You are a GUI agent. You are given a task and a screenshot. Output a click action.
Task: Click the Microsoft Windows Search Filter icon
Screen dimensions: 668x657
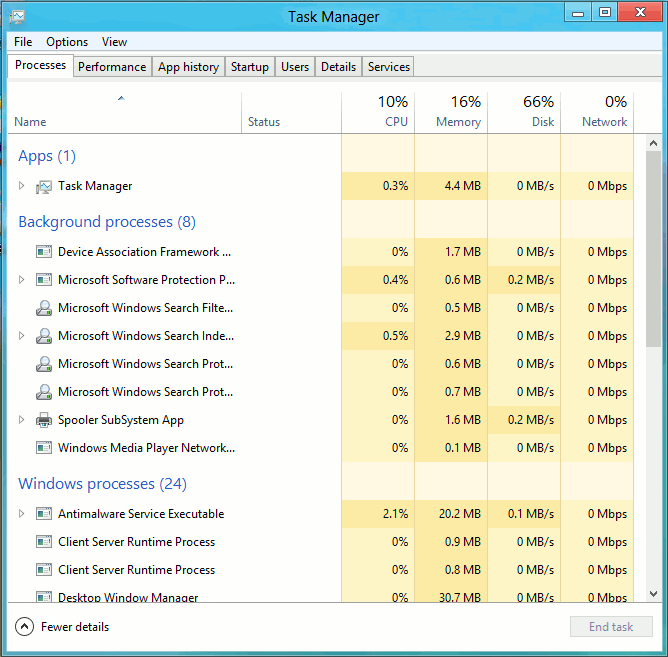click(x=44, y=308)
